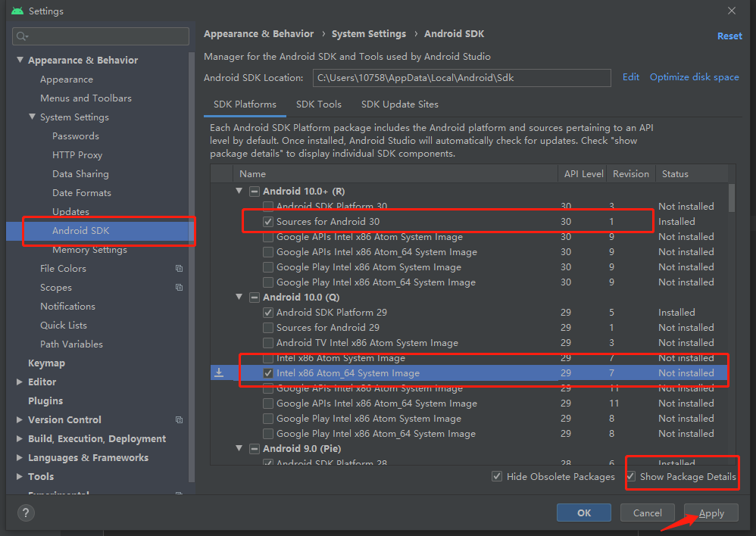Uncheck Intel x86 Atom_64 System Image API 29

[268, 373]
